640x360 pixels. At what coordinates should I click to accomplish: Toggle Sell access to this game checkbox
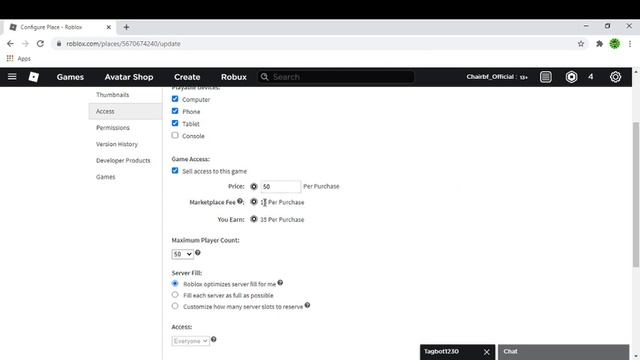click(x=175, y=171)
